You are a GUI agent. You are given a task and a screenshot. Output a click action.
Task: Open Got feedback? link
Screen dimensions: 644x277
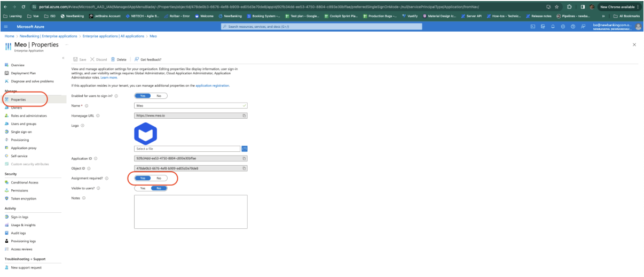pos(148,59)
